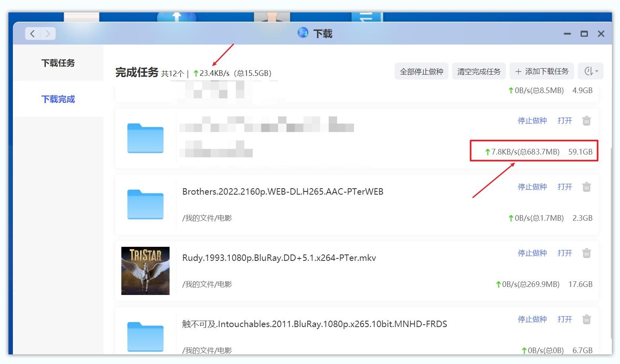This screenshot has width=620, height=364.
Task: Click the 添加下载任务 button
Action: 542,71
